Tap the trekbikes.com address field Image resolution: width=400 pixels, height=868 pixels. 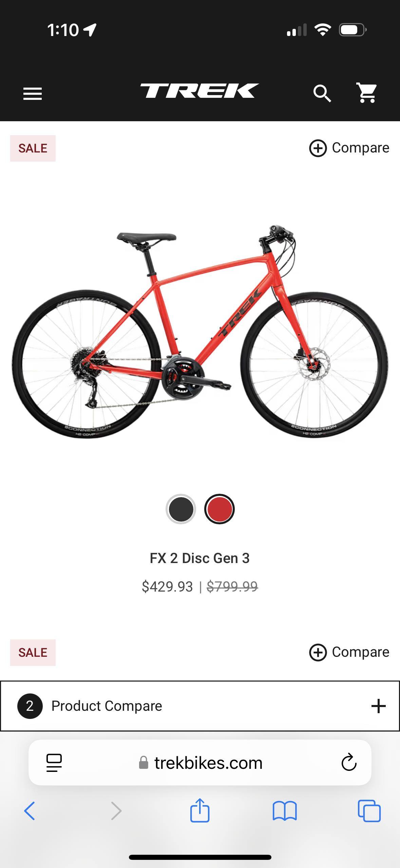click(200, 763)
